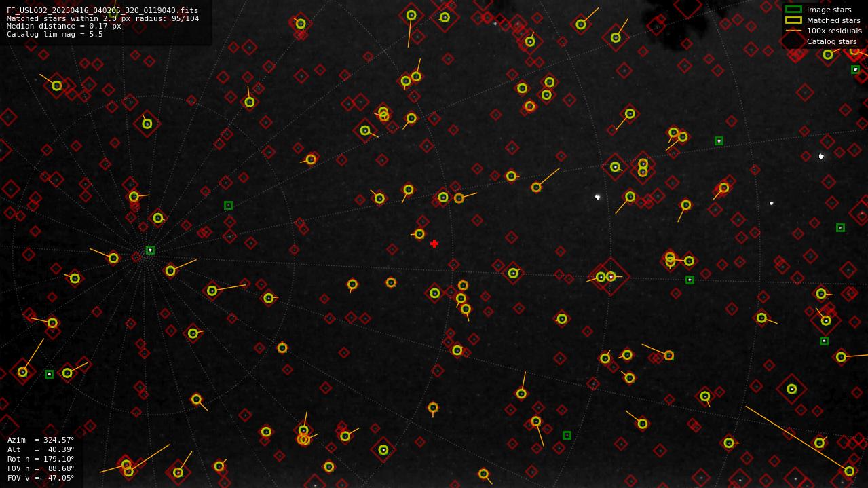The height and width of the screenshot is (488, 868).
Task: Click the 'Image stars' legend label
Action: point(829,10)
